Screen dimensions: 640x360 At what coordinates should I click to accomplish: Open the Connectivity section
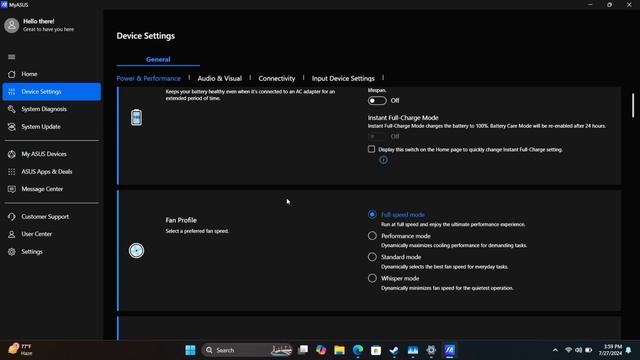click(x=277, y=78)
